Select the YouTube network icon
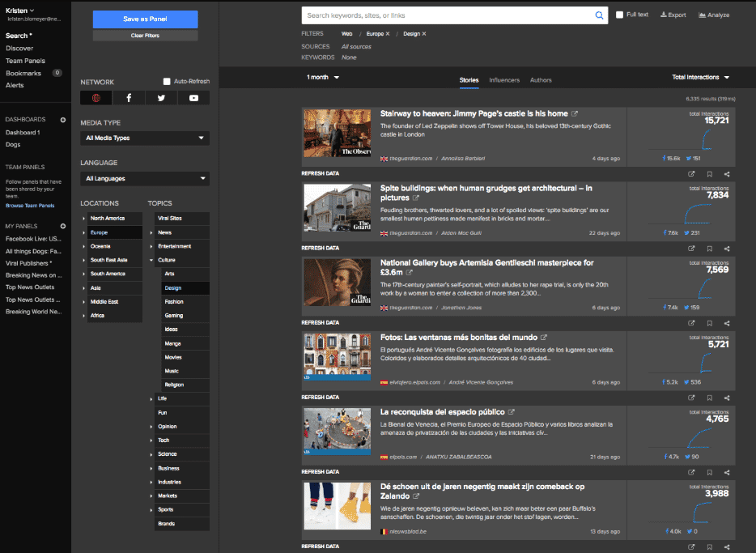756x553 pixels. click(192, 99)
